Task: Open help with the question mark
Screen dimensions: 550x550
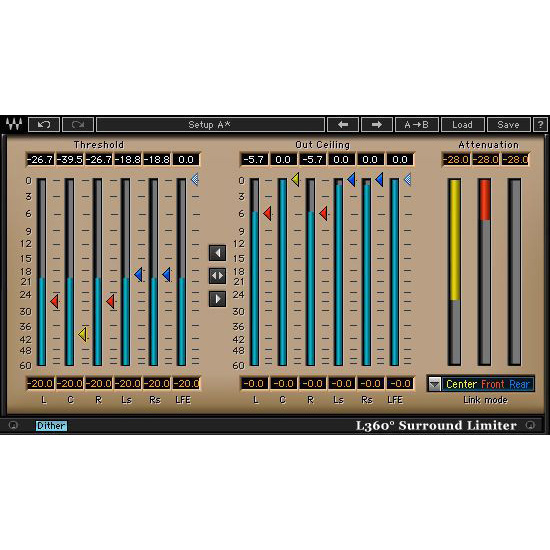Action: (540, 125)
